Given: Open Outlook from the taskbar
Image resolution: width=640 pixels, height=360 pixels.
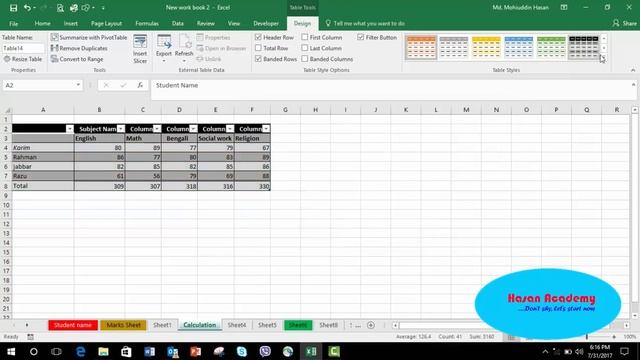Looking at the screenshot, I should (173, 351).
